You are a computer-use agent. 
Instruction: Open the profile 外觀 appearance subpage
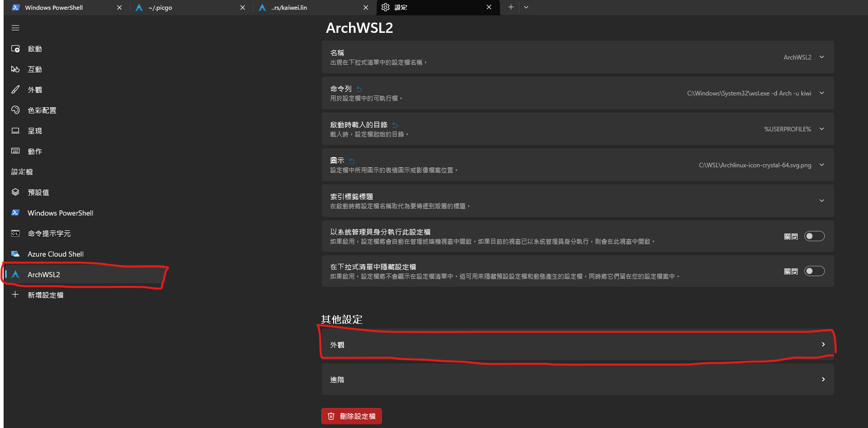pos(577,344)
